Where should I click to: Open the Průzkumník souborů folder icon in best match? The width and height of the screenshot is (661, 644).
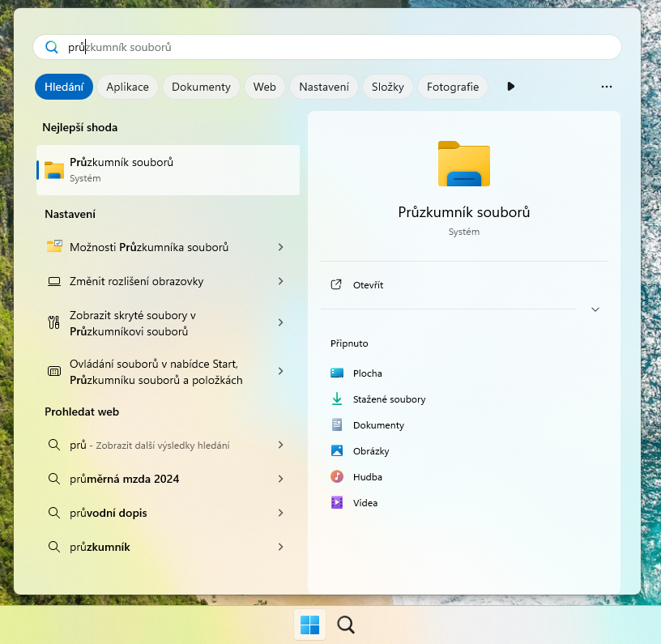54,170
